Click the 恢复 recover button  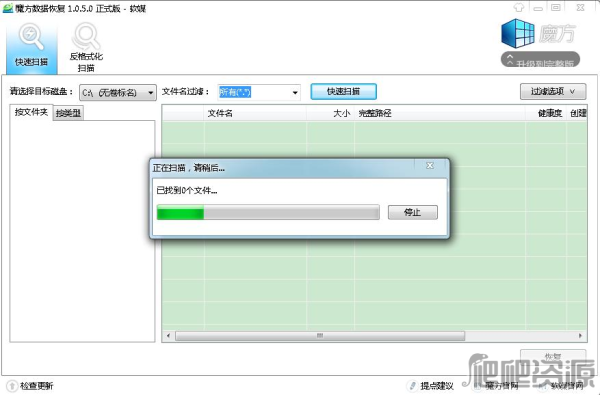tap(553, 357)
